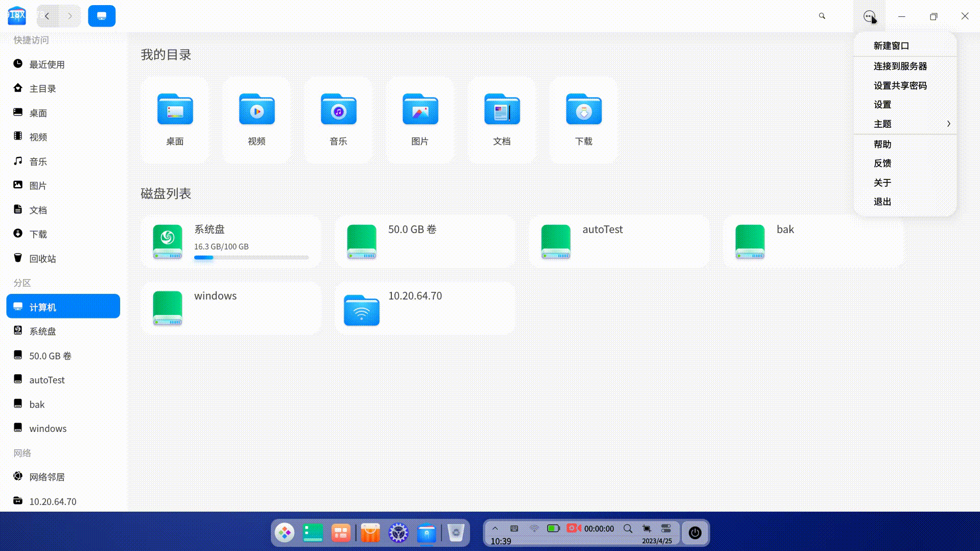Viewport: 980px width, 551px height.
Task: Close the main menu via its ellipsis button
Action: (x=870, y=16)
